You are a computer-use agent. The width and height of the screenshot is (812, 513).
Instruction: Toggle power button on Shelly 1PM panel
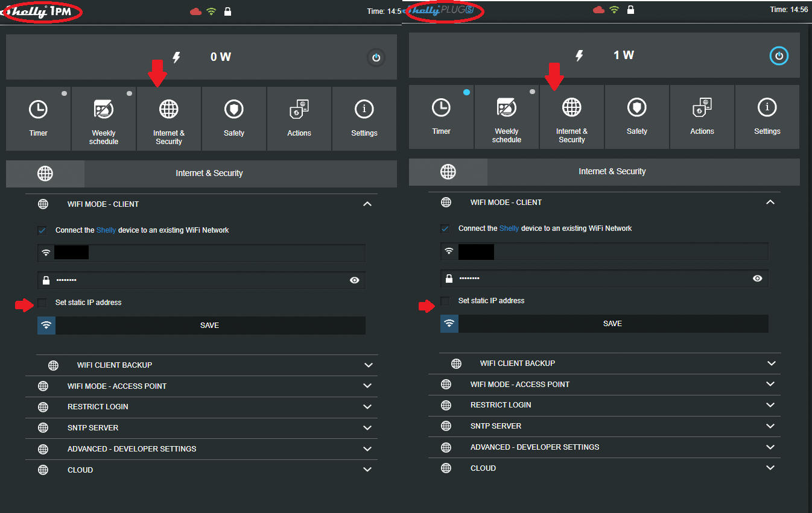376,58
